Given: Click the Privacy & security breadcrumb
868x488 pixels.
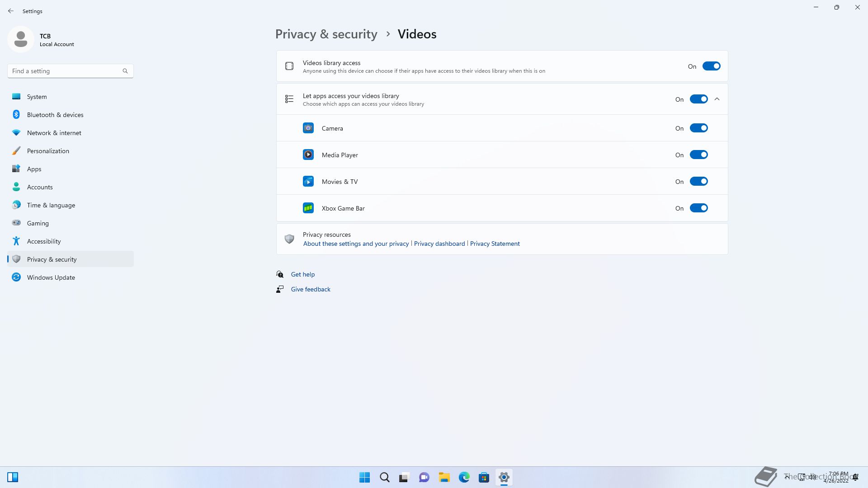Looking at the screenshot, I should pyautogui.click(x=326, y=34).
